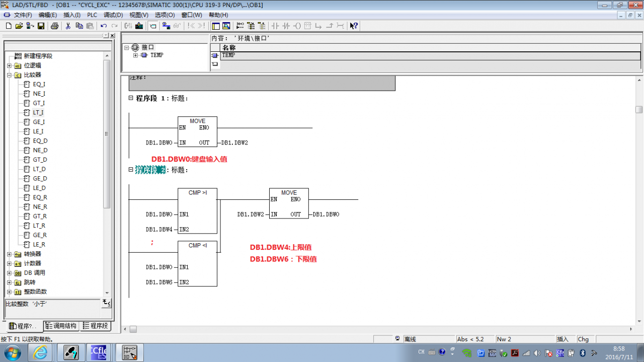644x362 pixels.
Task: Select the MOVE box in 程序段 1
Action: 197,132
